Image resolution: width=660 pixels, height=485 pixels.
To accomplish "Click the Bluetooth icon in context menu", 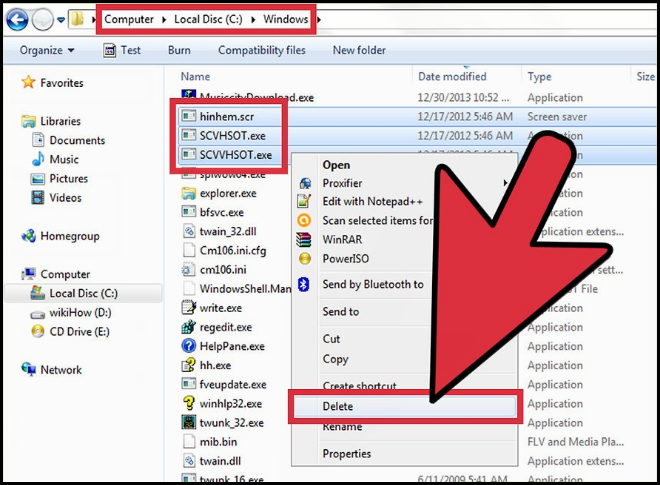I will pos(303,285).
